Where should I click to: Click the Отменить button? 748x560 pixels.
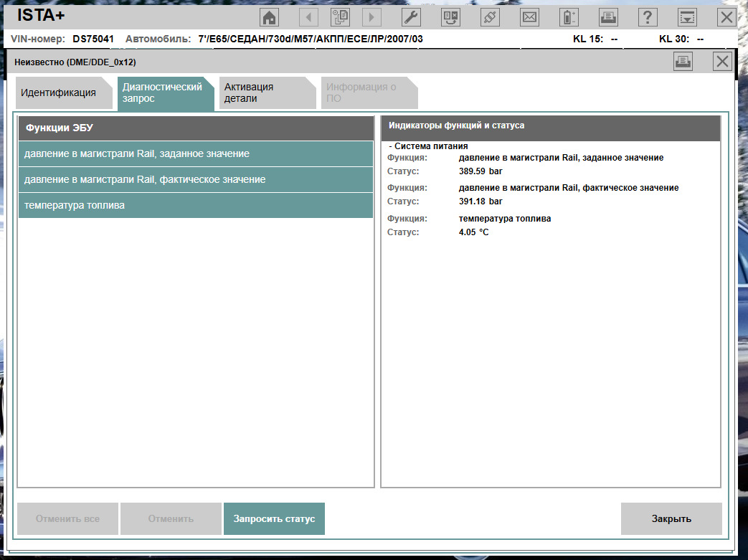pos(171,518)
